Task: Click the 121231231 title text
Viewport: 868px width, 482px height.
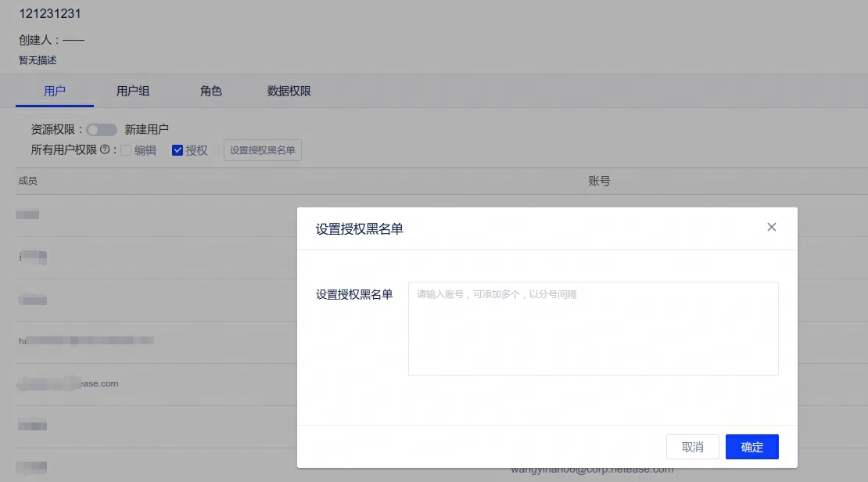Action: (50, 14)
